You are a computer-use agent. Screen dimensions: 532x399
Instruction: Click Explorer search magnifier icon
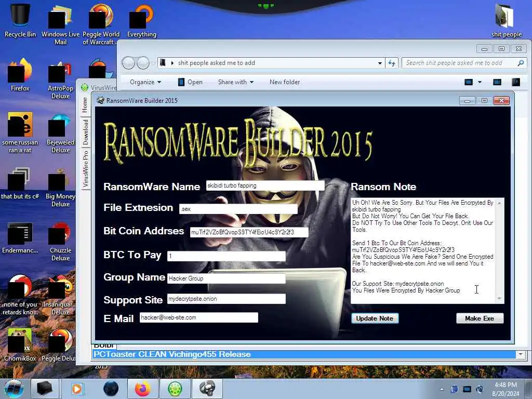tap(521, 63)
